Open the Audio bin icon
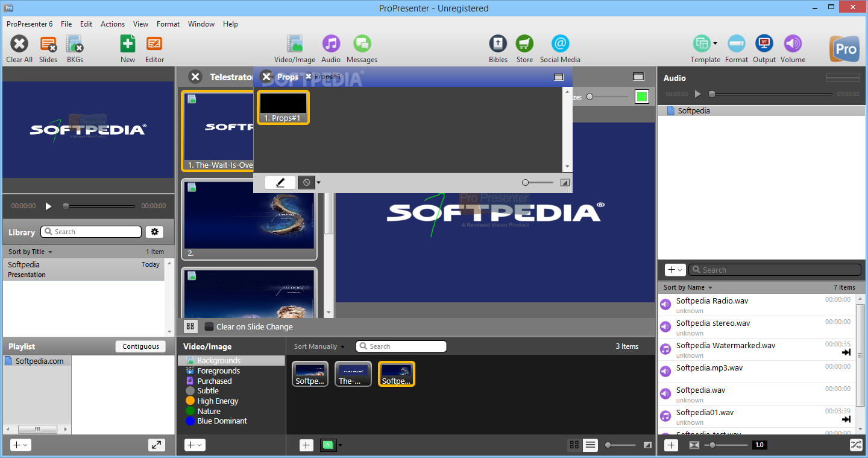868x458 pixels. point(331,44)
